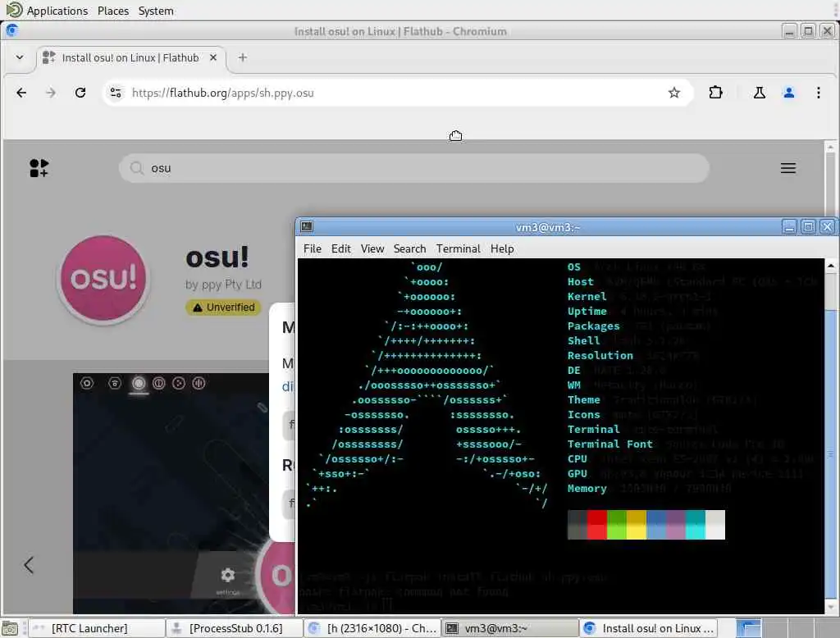Image resolution: width=840 pixels, height=638 pixels.
Task: Open terminal File menu
Action: (x=313, y=248)
